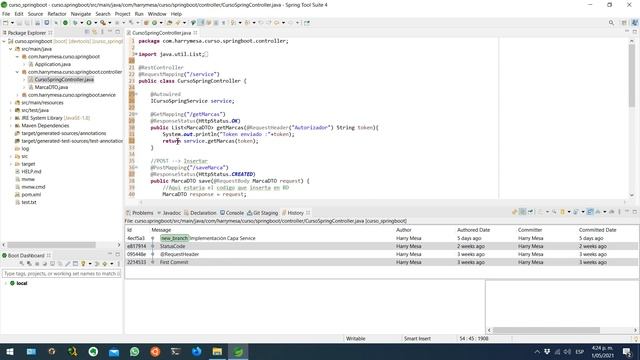Click the Committed Date column header

(x=597, y=230)
